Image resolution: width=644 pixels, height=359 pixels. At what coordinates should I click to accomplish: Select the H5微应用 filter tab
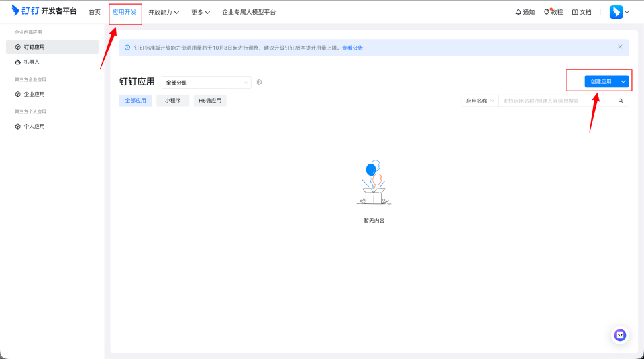click(210, 101)
